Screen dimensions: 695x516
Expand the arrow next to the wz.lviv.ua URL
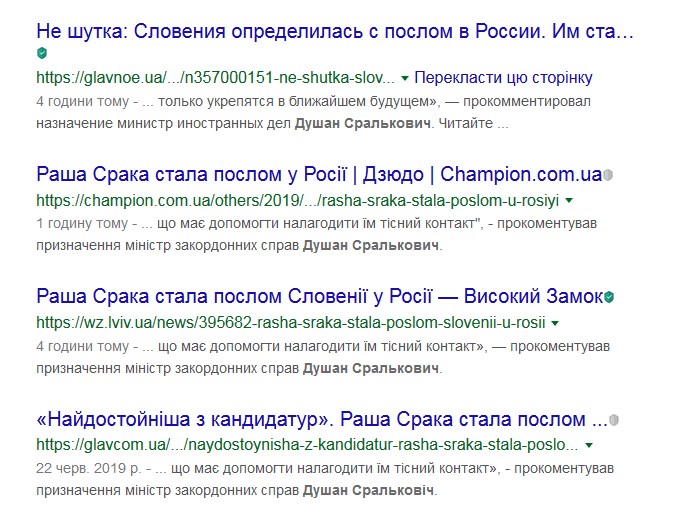(x=554, y=324)
